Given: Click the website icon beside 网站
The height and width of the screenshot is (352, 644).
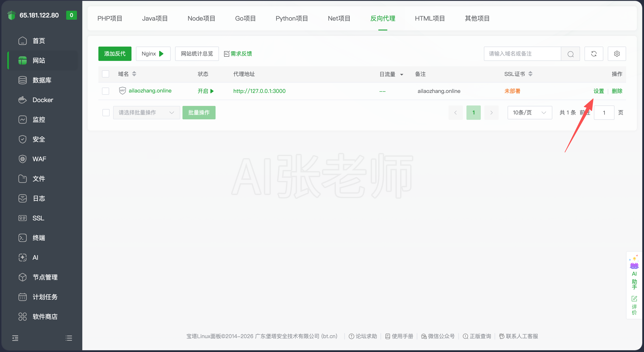Looking at the screenshot, I should [23, 60].
